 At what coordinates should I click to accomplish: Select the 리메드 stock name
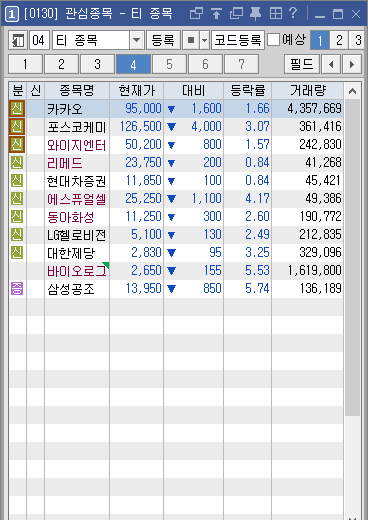(x=65, y=163)
